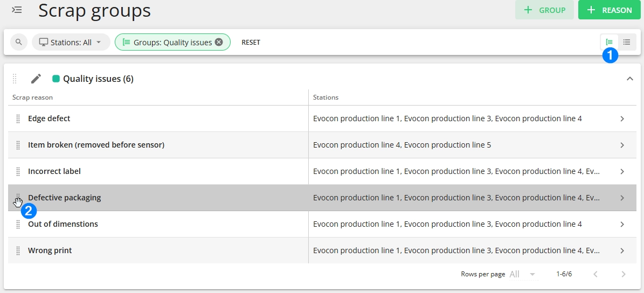The width and height of the screenshot is (644, 293).
Task: Click the Scrap reason column header
Action: 32,97
